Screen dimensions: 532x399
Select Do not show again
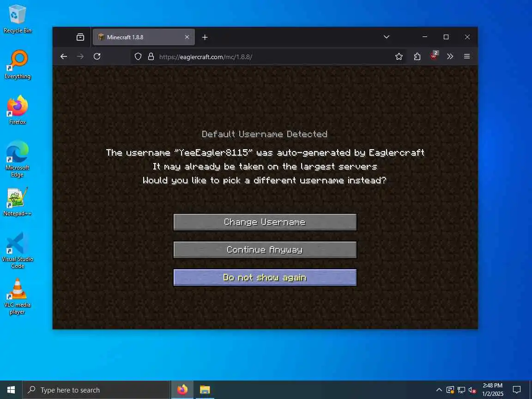pos(265,278)
